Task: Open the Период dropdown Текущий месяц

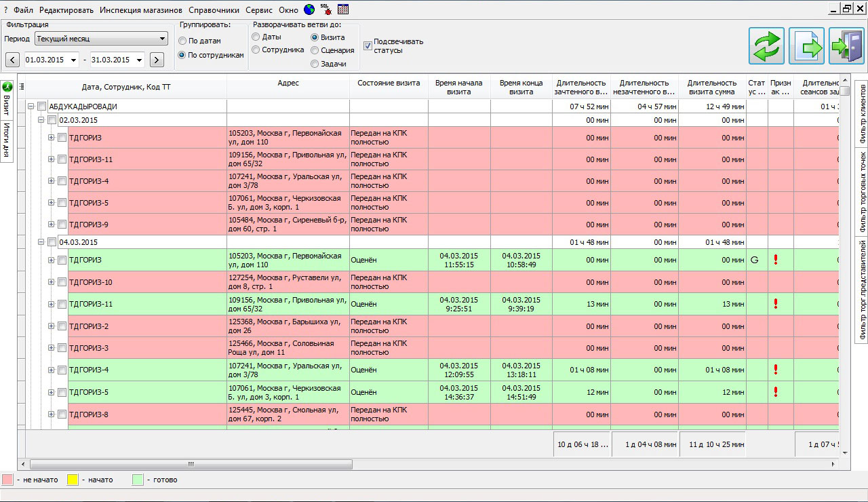Action: (x=101, y=39)
